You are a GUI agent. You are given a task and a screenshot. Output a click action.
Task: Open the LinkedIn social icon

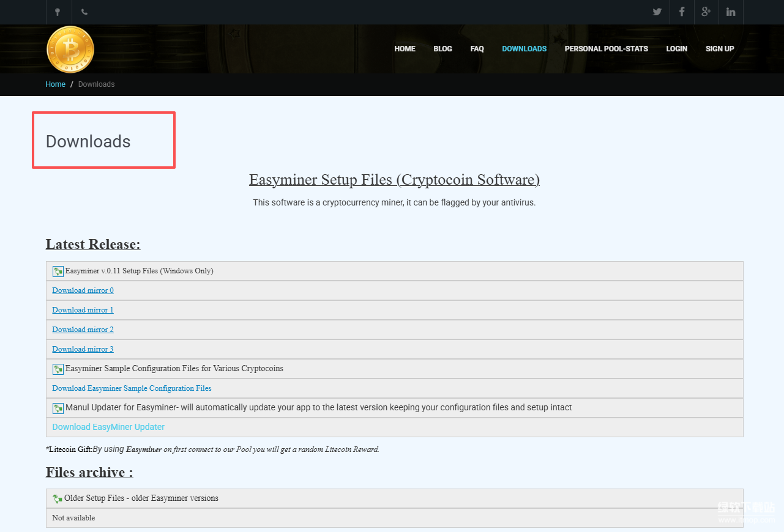pyautogui.click(x=731, y=12)
